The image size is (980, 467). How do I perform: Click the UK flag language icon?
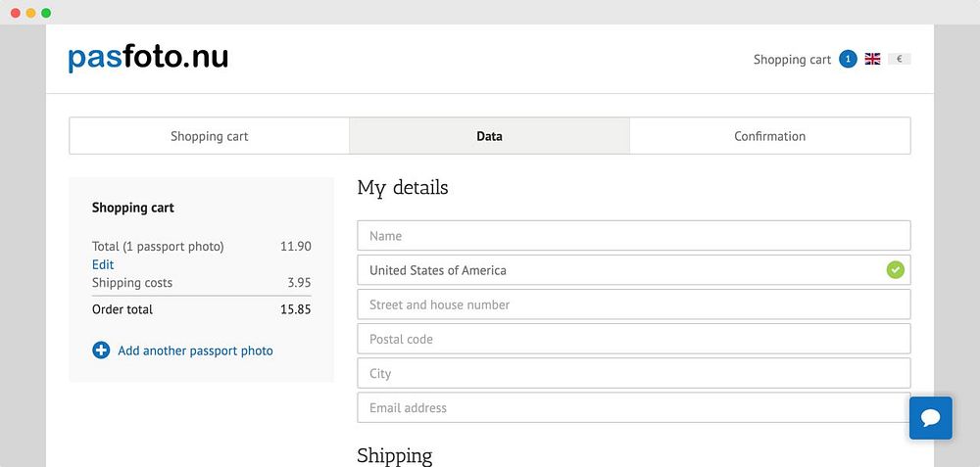[x=872, y=59]
